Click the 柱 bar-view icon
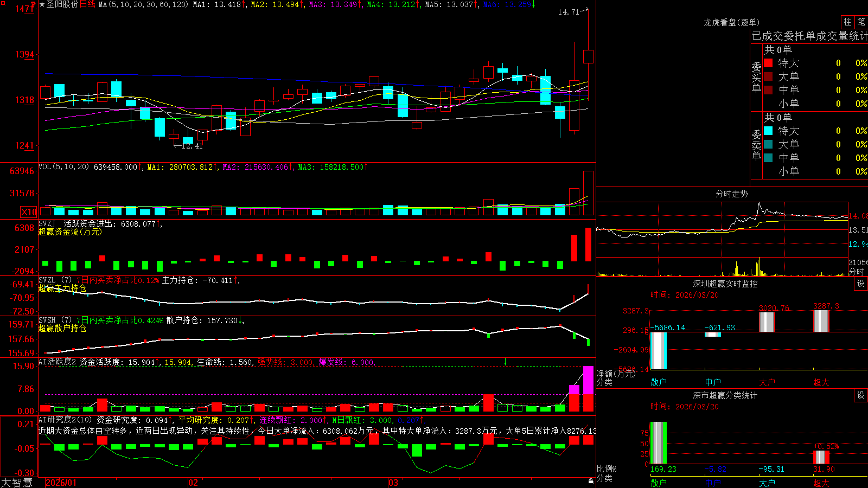This screenshot has height=488, width=868. click(x=847, y=22)
